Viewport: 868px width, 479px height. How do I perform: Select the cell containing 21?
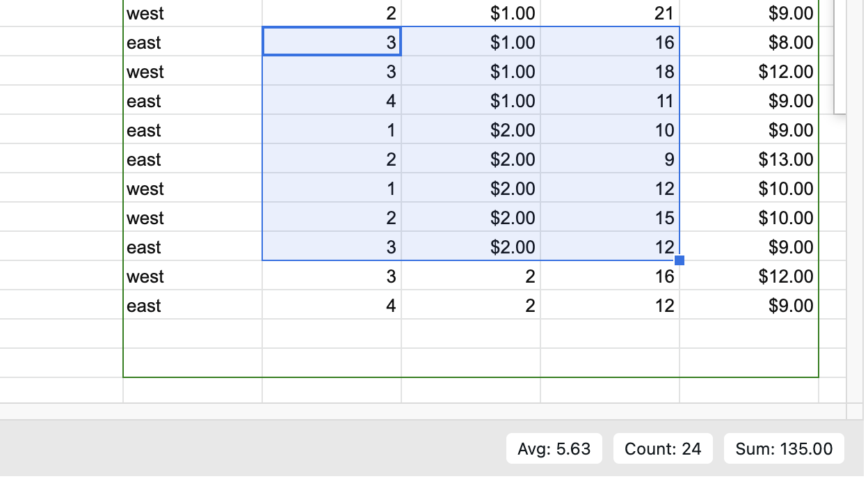point(610,13)
